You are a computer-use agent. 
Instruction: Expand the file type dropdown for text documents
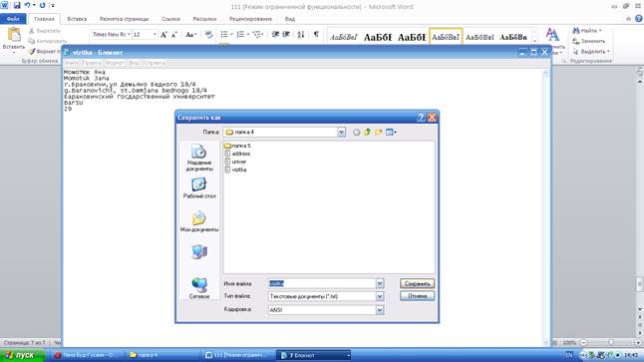click(x=380, y=296)
